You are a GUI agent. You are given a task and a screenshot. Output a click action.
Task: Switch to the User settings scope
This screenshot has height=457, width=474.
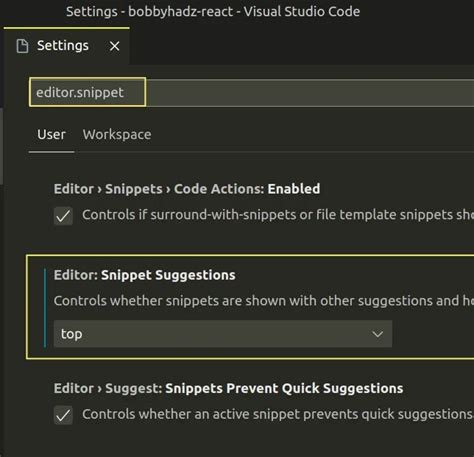pos(51,135)
